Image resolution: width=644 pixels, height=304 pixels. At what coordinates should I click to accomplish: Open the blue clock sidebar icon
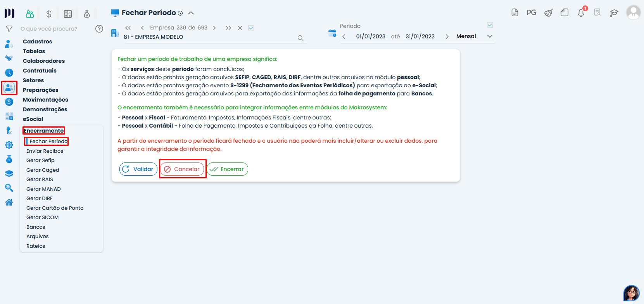(9, 73)
